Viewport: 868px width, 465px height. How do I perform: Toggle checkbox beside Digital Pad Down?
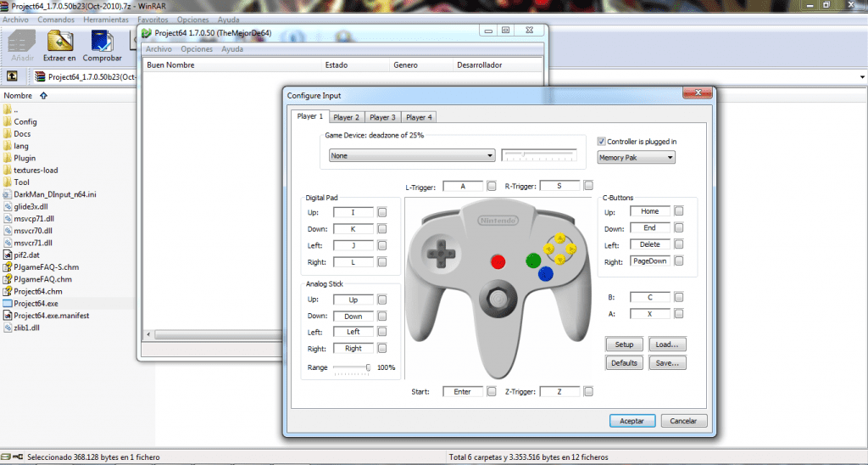point(382,229)
